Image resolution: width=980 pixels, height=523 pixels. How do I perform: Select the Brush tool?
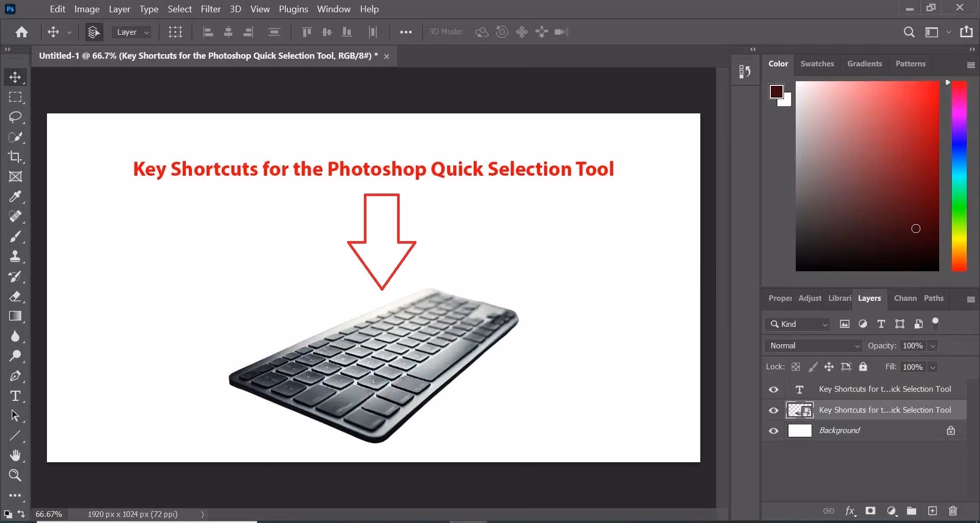[15, 236]
